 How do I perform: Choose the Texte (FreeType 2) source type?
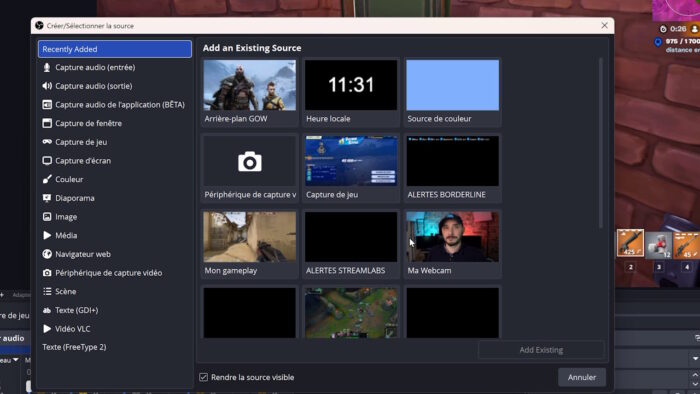(x=74, y=347)
